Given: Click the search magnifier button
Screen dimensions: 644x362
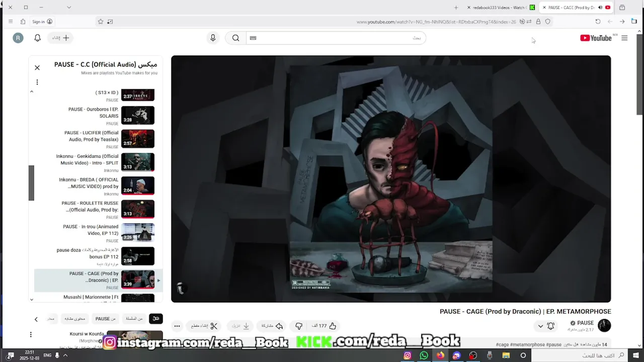Looking at the screenshot, I should click(x=235, y=38).
